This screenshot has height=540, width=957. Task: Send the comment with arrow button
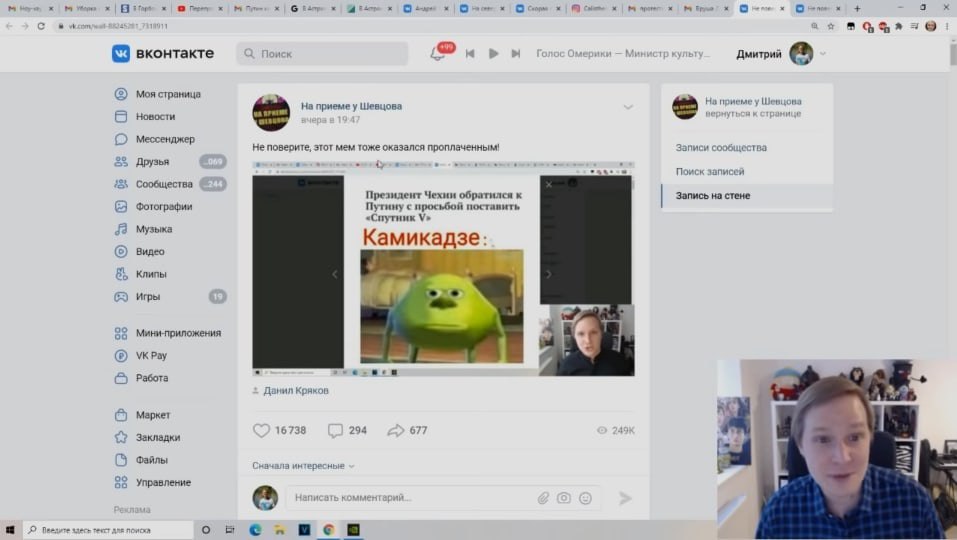[x=625, y=499]
